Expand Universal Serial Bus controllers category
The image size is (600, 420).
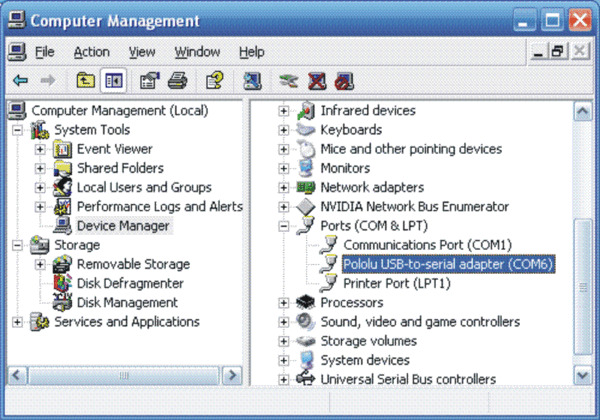coord(284,379)
